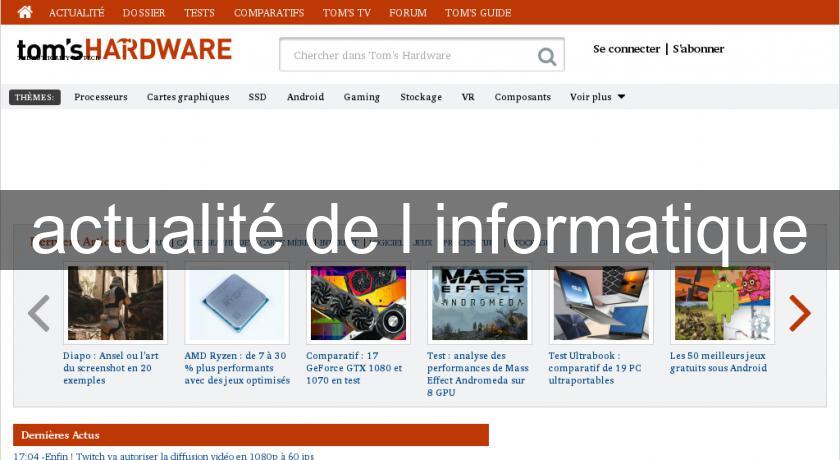
Task: Select the SSD theme
Action: point(257,97)
